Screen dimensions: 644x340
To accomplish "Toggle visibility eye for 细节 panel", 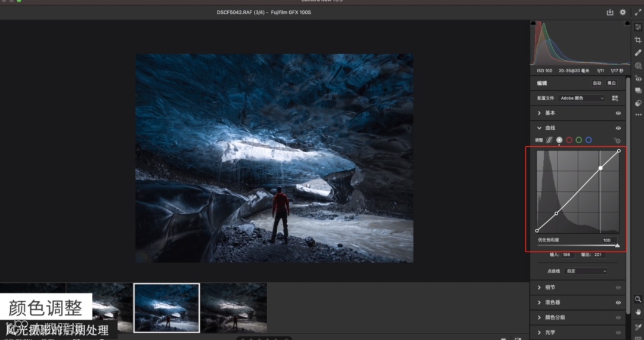I will [x=618, y=288].
